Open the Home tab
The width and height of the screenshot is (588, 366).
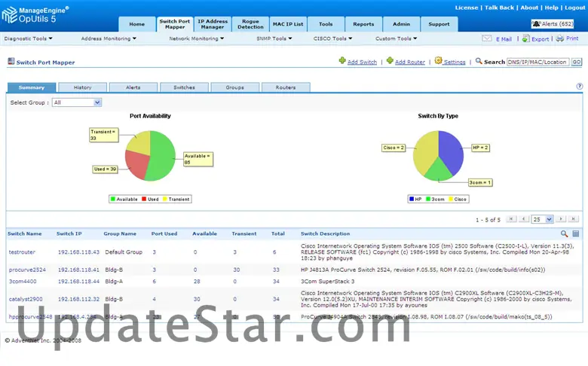(137, 24)
